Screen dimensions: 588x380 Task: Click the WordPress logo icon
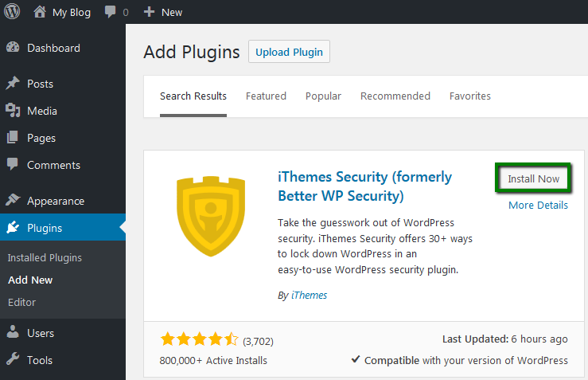pyautogui.click(x=13, y=12)
